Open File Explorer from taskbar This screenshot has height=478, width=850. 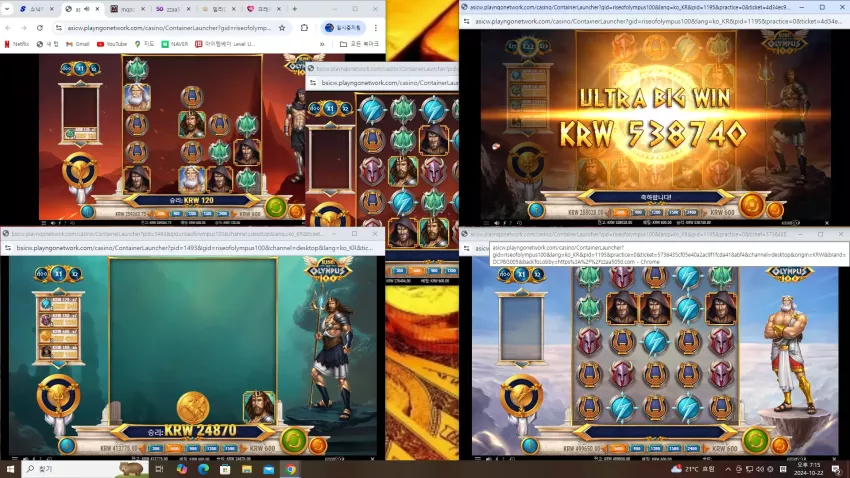point(247,469)
